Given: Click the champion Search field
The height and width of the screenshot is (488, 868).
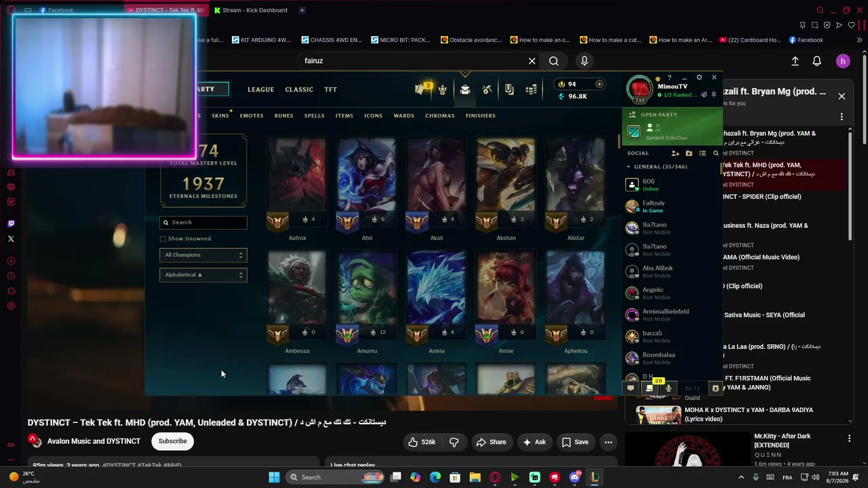Looking at the screenshot, I should tap(203, 222).
